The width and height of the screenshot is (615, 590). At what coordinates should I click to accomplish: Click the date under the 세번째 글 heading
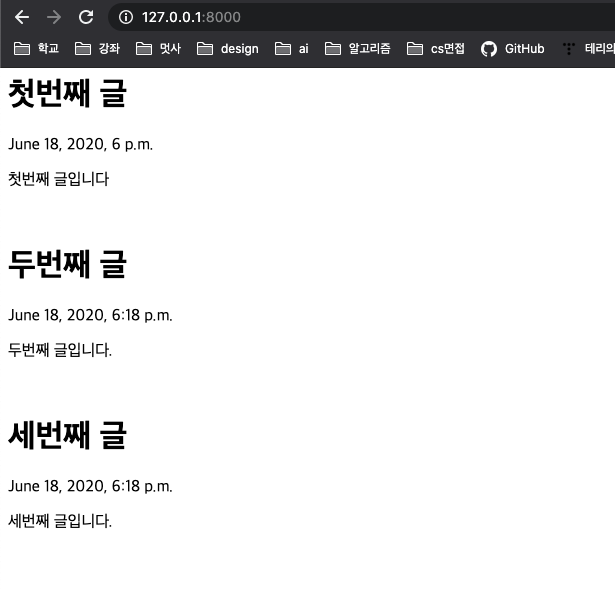(x=90, y=486)
